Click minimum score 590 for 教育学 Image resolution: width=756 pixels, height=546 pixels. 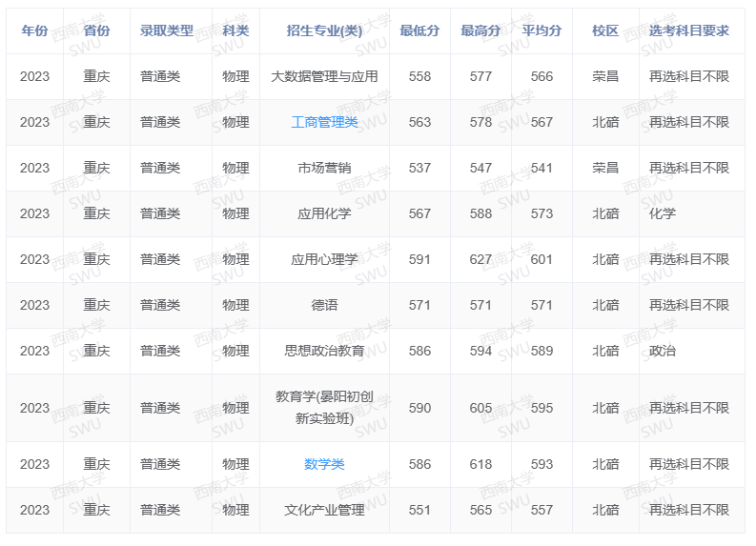pyautogui.click(x=419, y=408)
